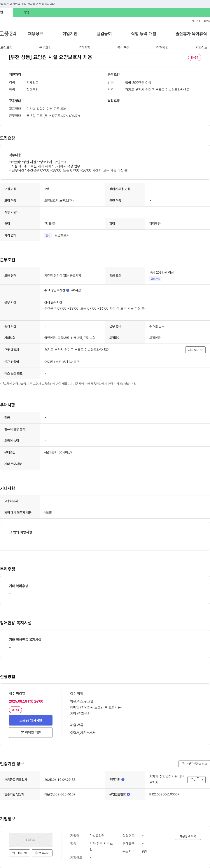
Task: Click the 9명 employee count value
Action: 144,851
